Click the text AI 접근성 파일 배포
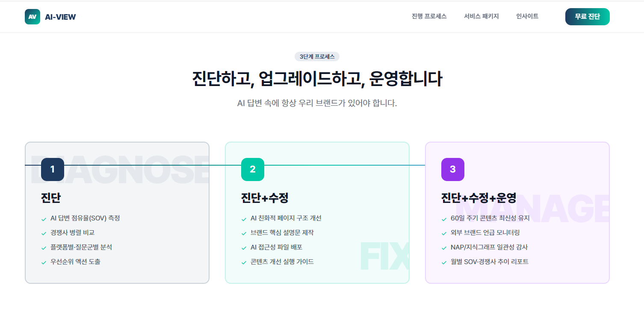 coord(277,247)
